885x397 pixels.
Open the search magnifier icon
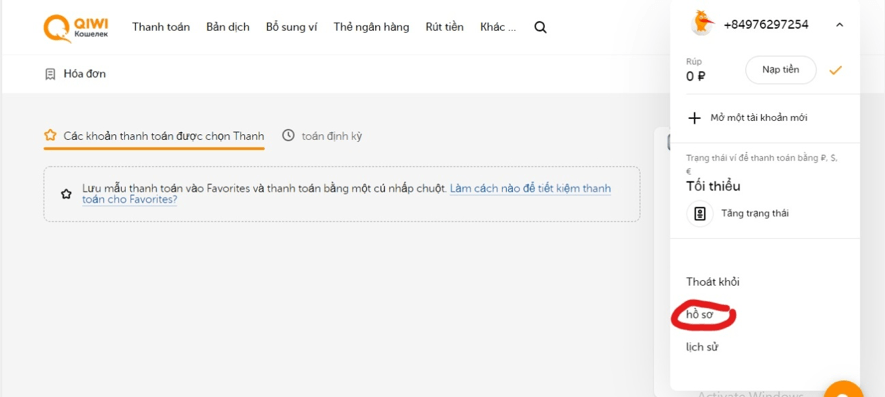click(x=540, y=27)
